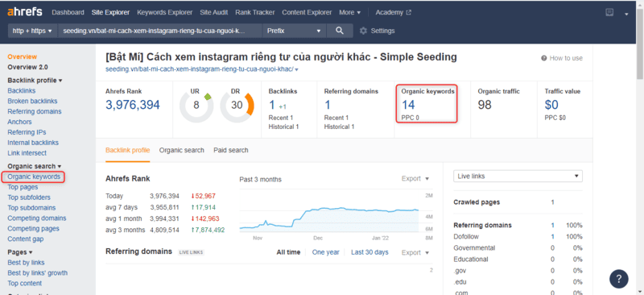
Task: Click the Organic keywords count 14
Action: pos(408,105)
